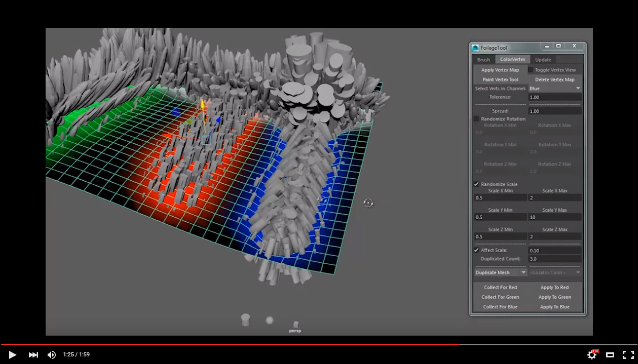Screen dimensions: 638x364
Task: Mute audio via the speaker icon
Action: click(51, 354)
